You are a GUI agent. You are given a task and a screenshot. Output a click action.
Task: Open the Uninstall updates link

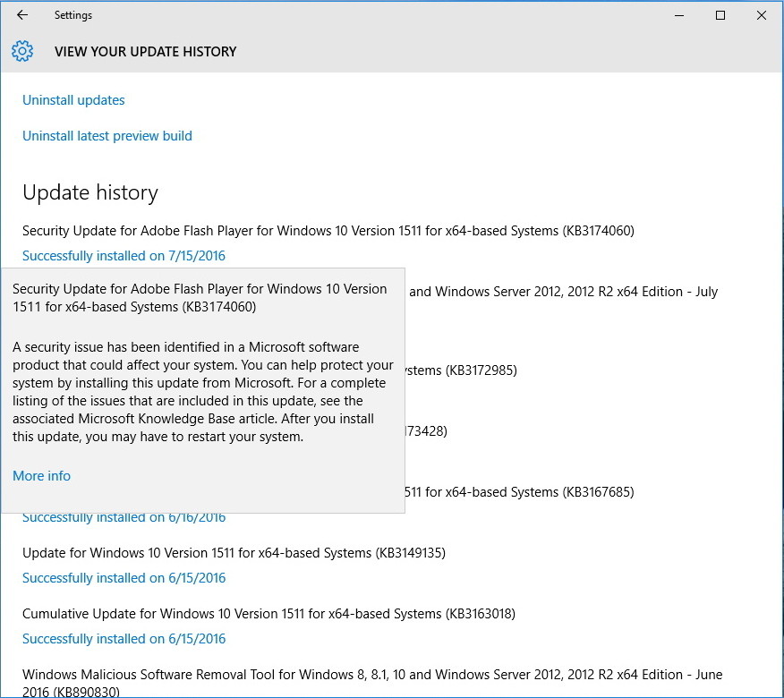[73, 100]
